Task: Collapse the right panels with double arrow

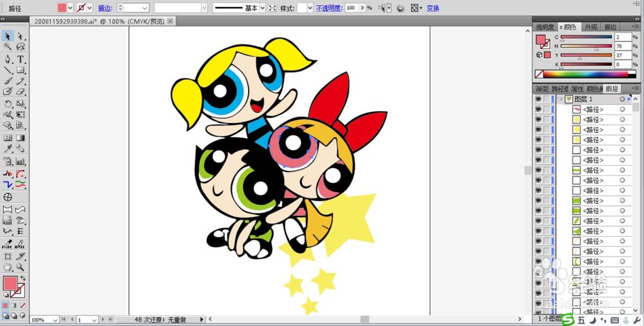Action: (x=636, y=19)
